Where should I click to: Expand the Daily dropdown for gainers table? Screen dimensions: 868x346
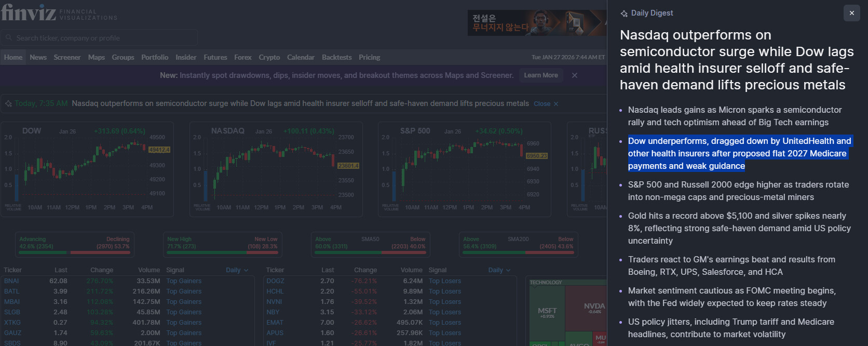[237, 270]
